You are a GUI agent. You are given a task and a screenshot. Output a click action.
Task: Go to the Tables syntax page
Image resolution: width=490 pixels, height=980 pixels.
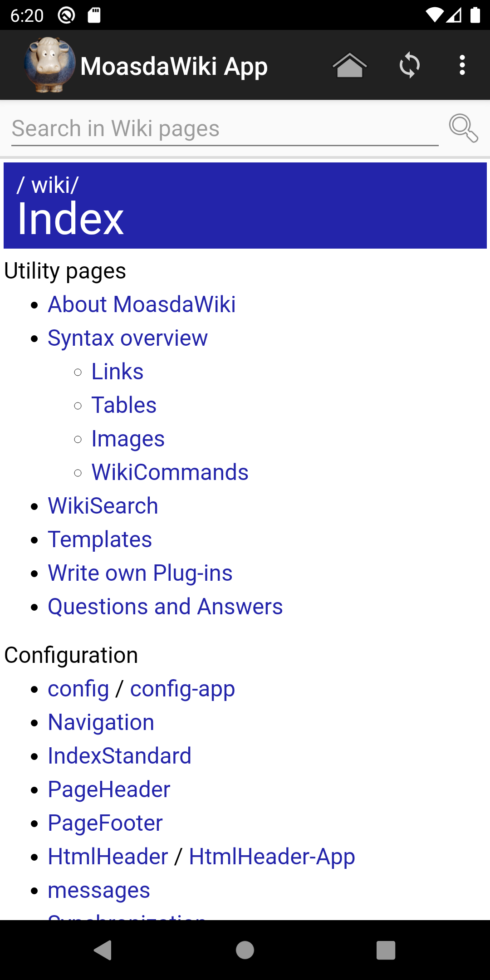(124, 405)
